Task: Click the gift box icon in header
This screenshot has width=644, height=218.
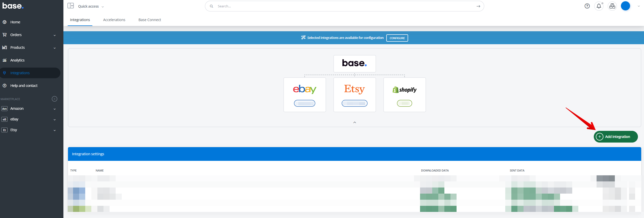Action: point(612,6)
